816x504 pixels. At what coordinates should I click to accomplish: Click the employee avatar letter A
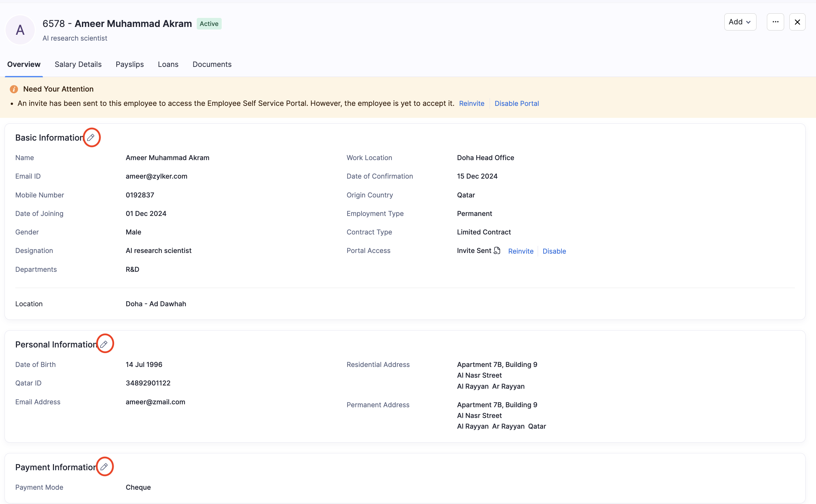[20, 30]
